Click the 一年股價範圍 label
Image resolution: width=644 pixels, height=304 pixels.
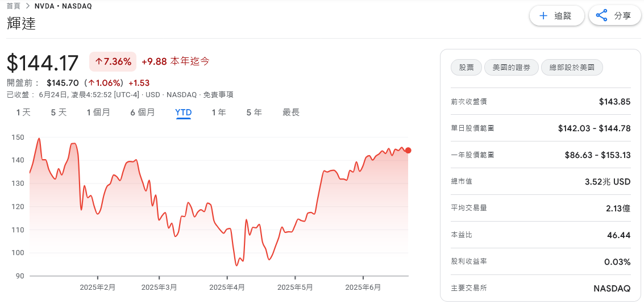[x=472, y=155]
